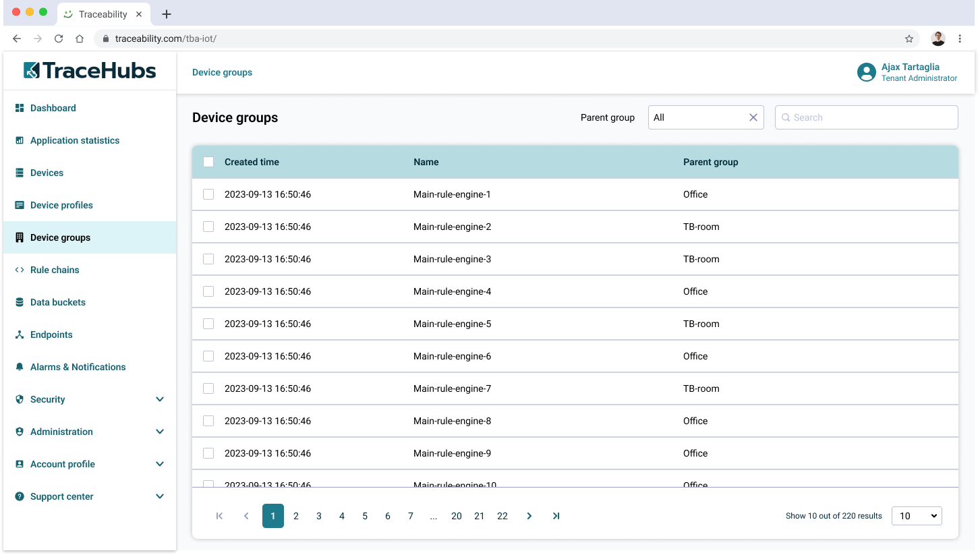
Task: Go to the last page of results
Action: 556,516
